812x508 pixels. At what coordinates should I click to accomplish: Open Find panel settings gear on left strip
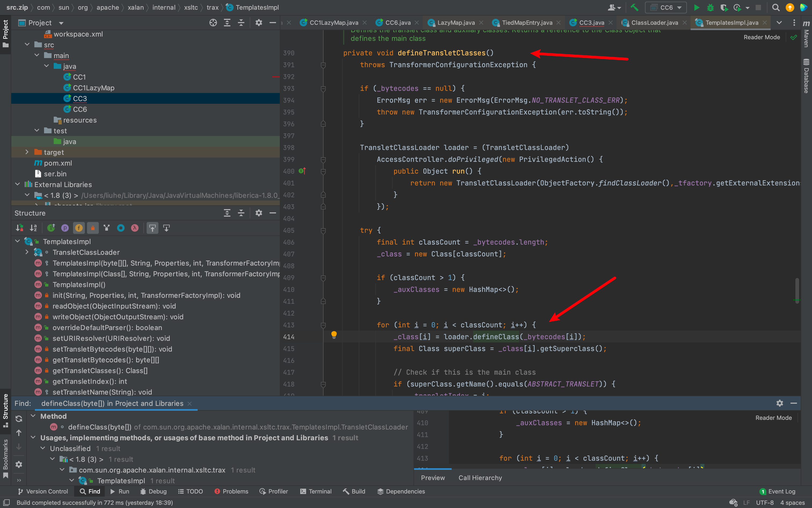tap(19, 464)
